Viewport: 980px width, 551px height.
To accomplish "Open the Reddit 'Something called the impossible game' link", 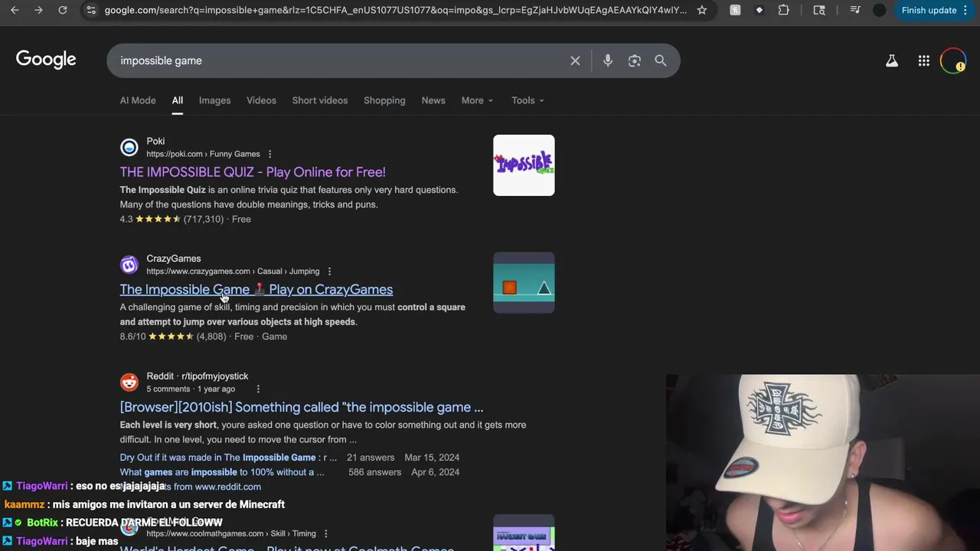I will 302,407.
